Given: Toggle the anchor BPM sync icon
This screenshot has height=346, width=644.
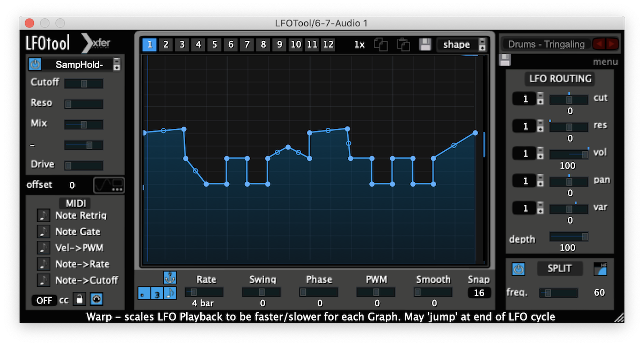Looking at the screenshot, I should point(170,277).
